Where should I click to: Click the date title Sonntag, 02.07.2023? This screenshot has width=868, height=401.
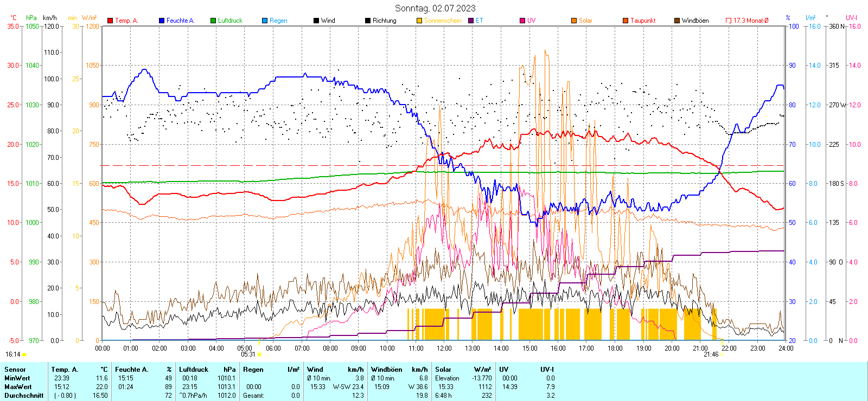tap(435, 8)
